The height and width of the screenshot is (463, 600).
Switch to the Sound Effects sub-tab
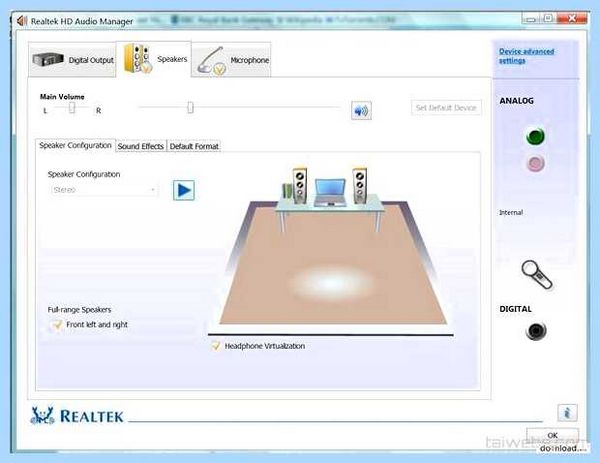(141, 146)
